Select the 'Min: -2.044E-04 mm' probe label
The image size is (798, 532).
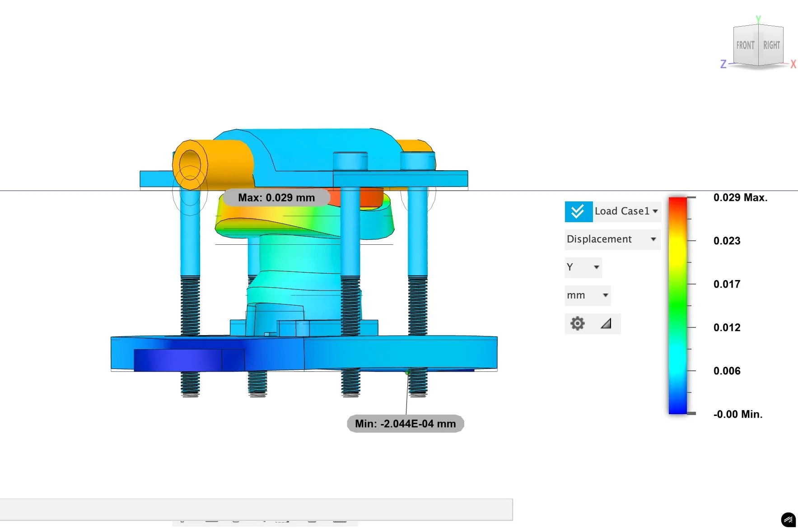tap(406, 424)
